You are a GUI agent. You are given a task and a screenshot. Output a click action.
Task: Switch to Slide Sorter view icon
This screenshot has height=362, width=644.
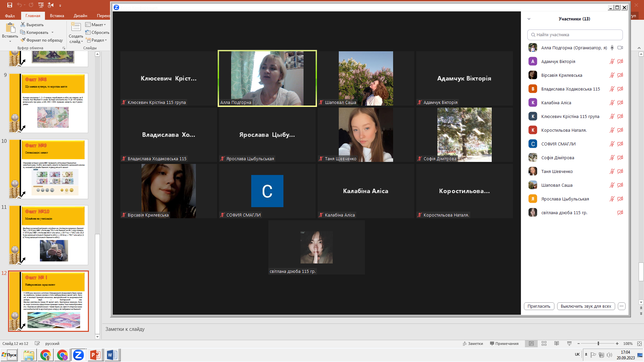pyautogui.click(x=544, y=344)
